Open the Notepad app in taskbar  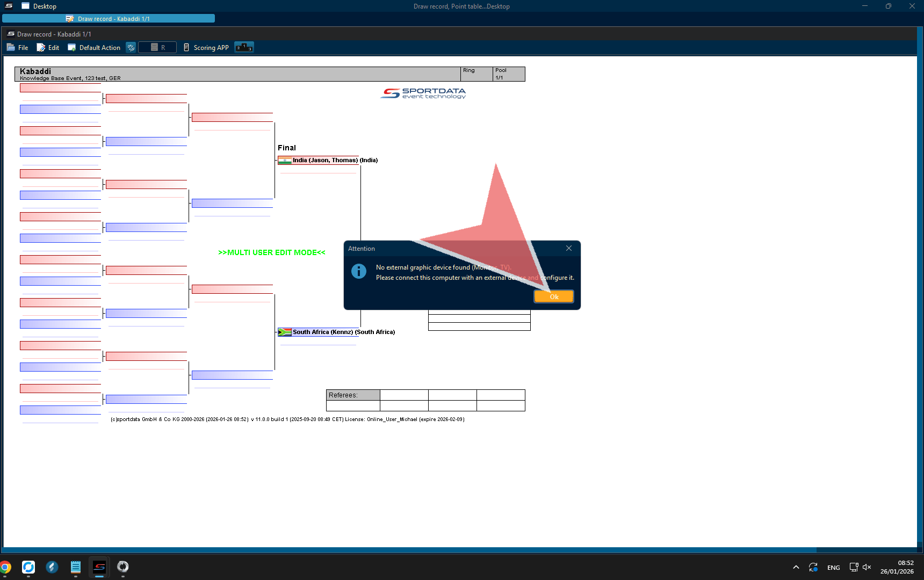pos(76,567)
